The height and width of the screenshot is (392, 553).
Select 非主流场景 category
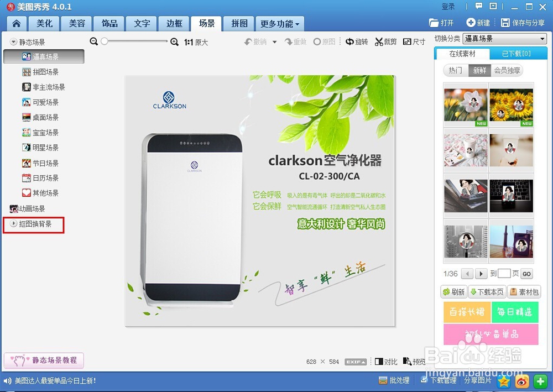pyautogui.click(x=43, y=87)
